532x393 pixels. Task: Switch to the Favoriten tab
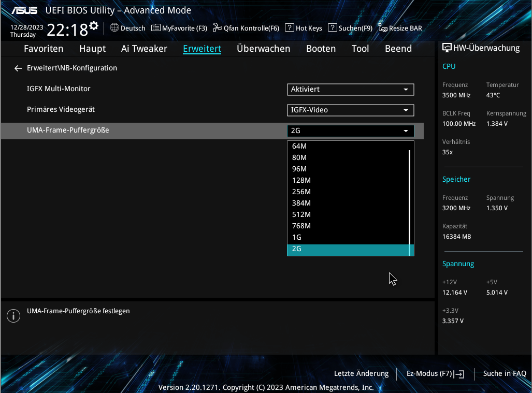pyautogui.click(x=44, y=49)
